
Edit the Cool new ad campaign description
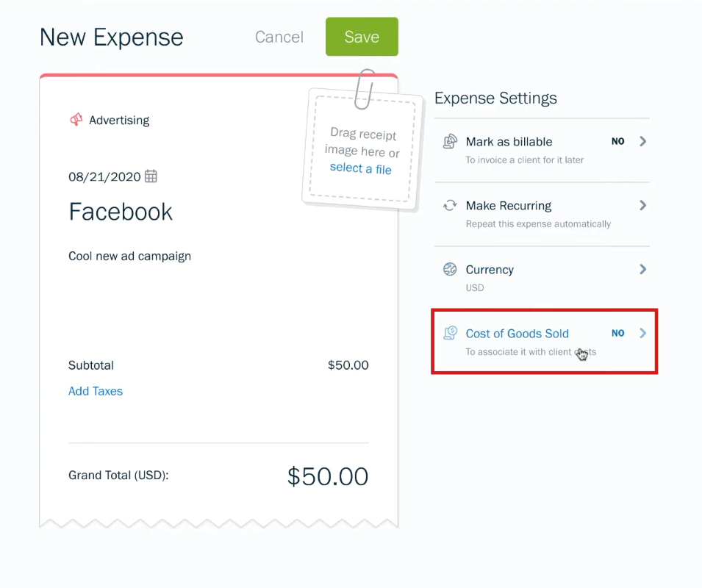[x=130, y=256]
